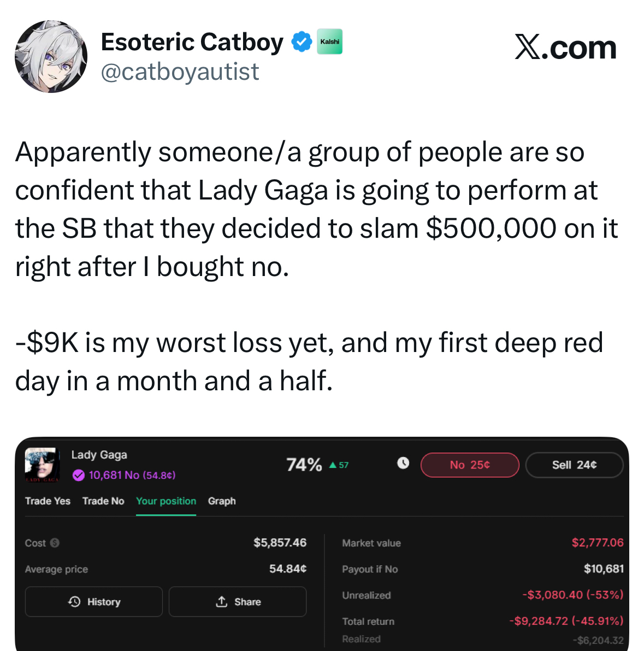644x651 pixels.
Task: Click the Esoteric Catboy display name
Action: (192, 42)
